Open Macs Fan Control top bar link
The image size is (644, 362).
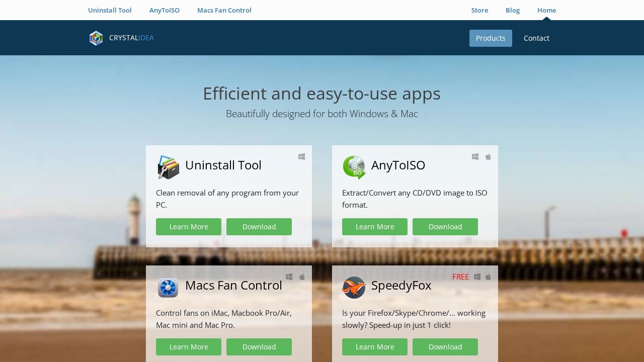click(x=224, y=10)
